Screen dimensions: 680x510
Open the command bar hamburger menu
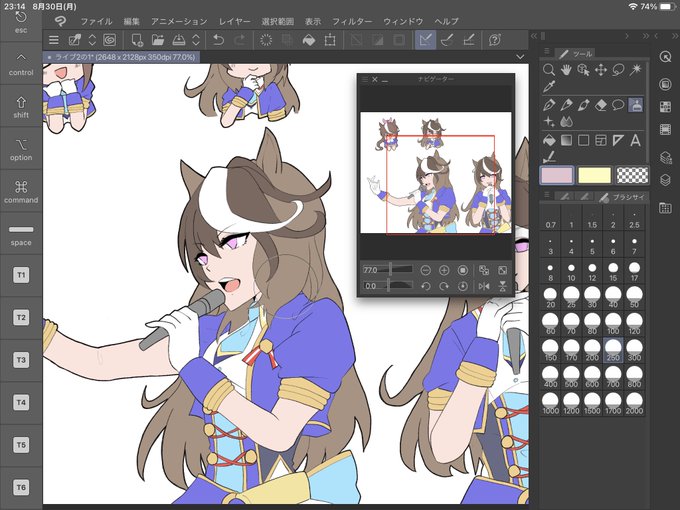[x=54, y=40]
